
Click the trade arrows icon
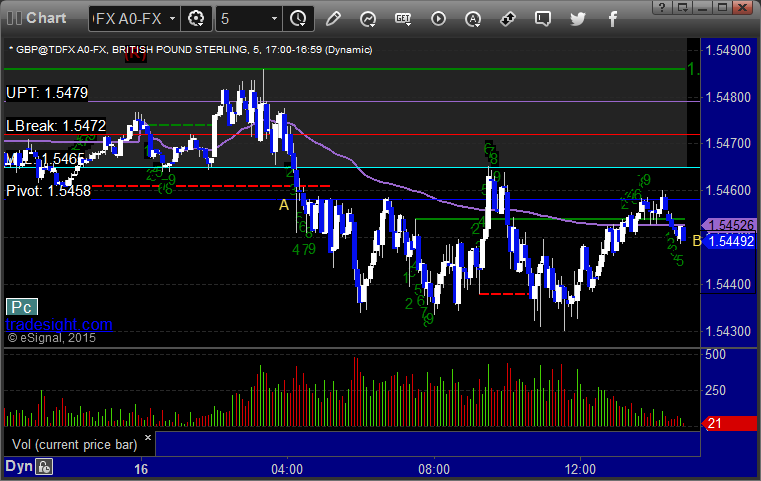(508, 19)
